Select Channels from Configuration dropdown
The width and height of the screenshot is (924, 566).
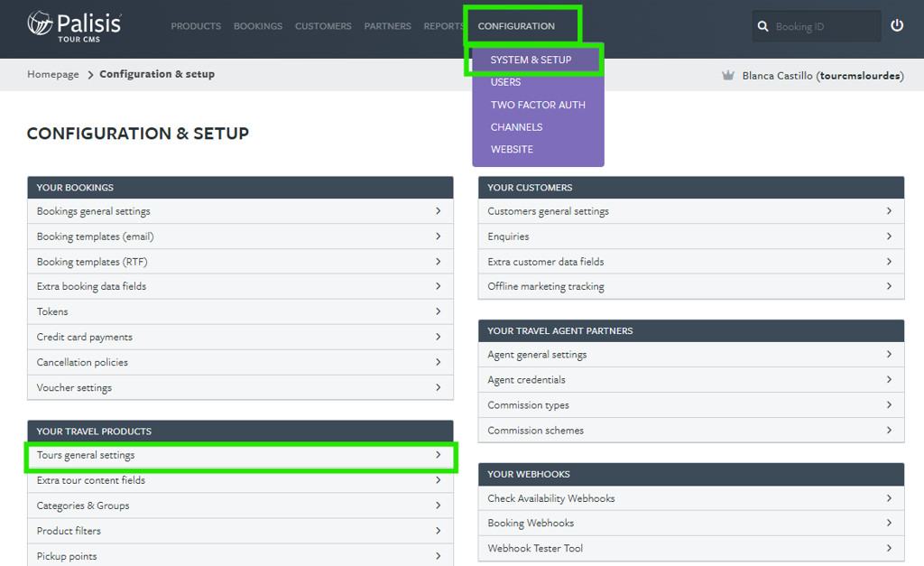[516, 127]
